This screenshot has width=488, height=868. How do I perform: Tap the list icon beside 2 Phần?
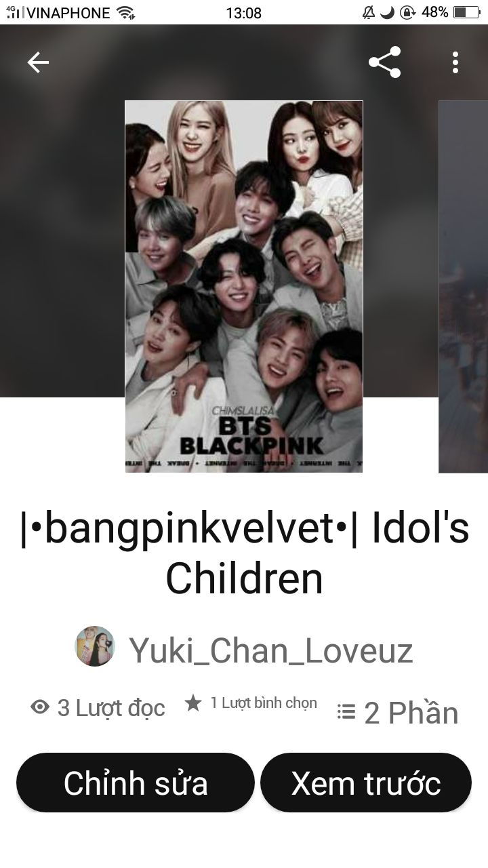346,711
